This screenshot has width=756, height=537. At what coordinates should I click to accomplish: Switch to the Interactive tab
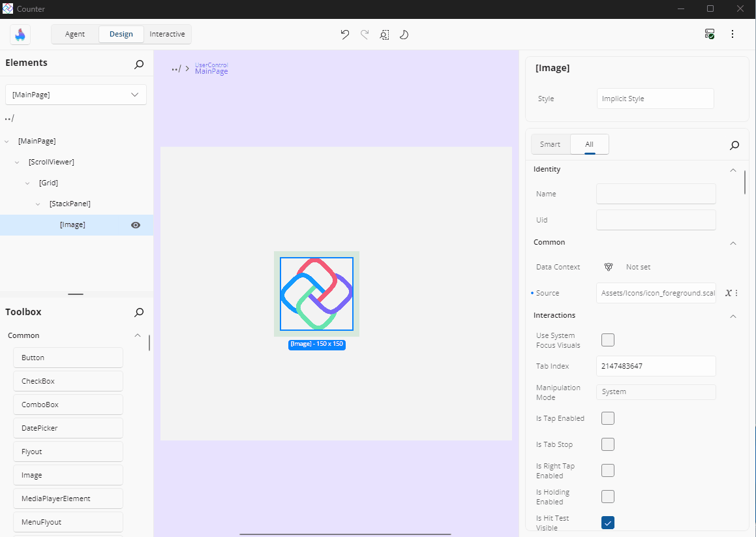tap(167, 34)
